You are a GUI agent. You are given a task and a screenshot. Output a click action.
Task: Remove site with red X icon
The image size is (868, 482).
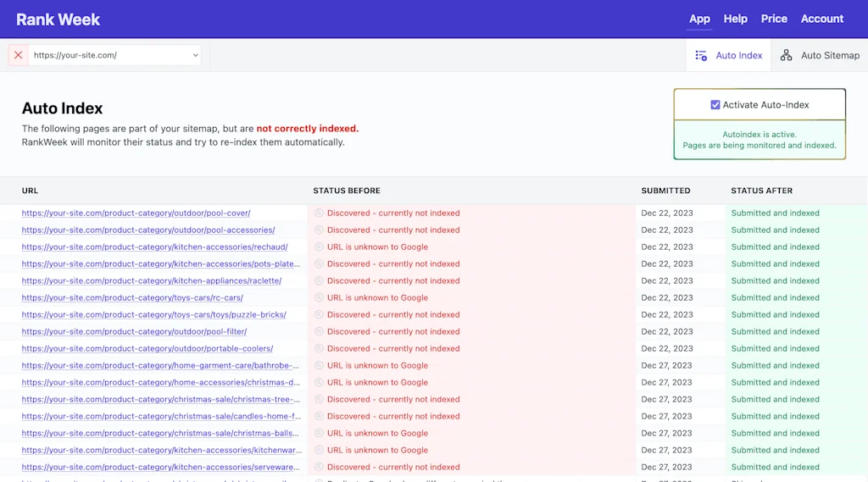pos(19,55)
